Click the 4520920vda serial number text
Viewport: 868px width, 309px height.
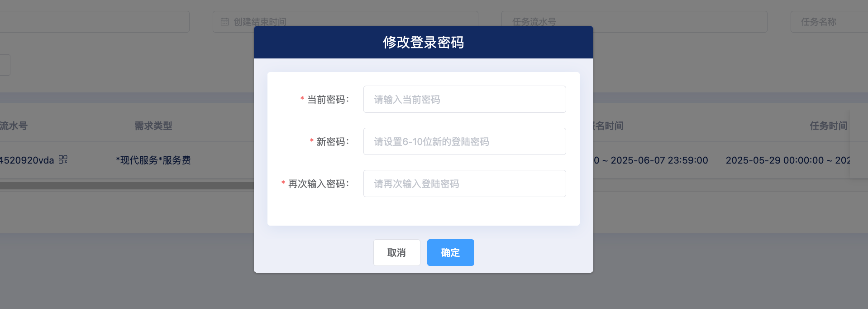point(26,160)
